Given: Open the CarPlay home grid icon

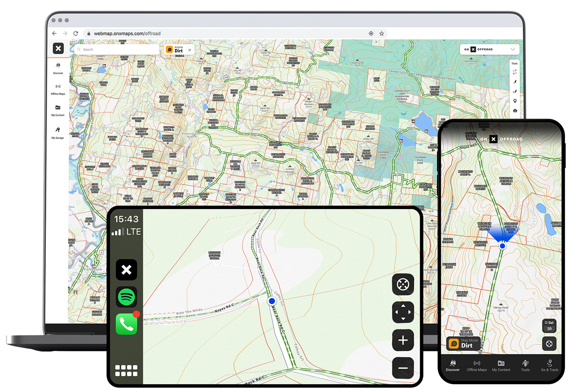Looking at the screenshot, I should pos(126,371).
